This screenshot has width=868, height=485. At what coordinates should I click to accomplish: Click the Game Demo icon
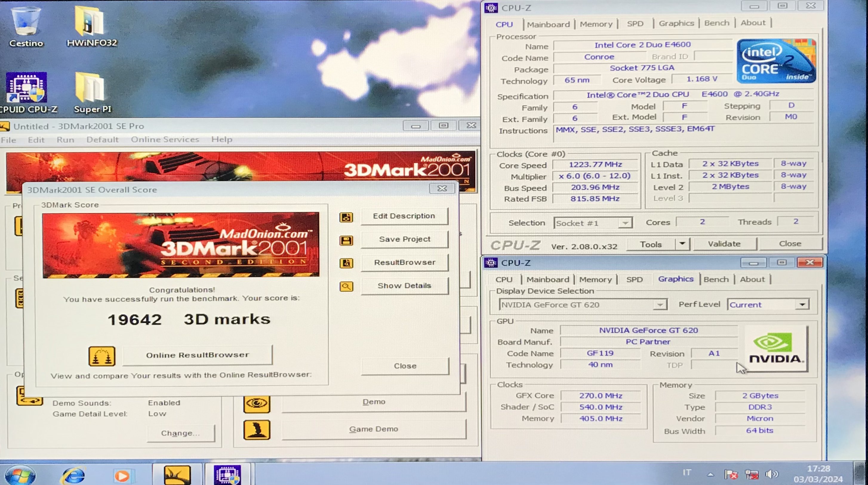257,430
